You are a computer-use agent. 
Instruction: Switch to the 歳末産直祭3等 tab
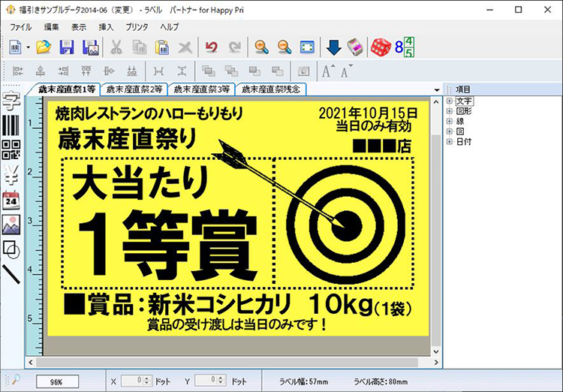(x=201, y=89)
